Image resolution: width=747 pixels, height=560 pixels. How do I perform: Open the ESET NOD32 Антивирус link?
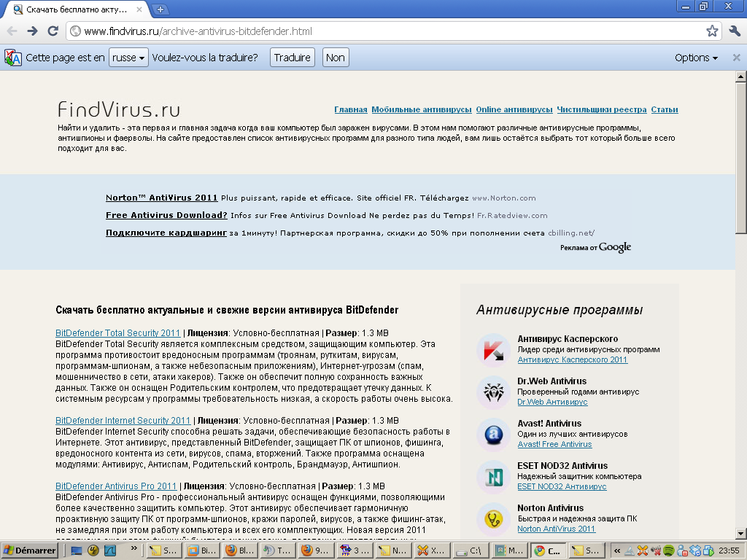(562, 486)
